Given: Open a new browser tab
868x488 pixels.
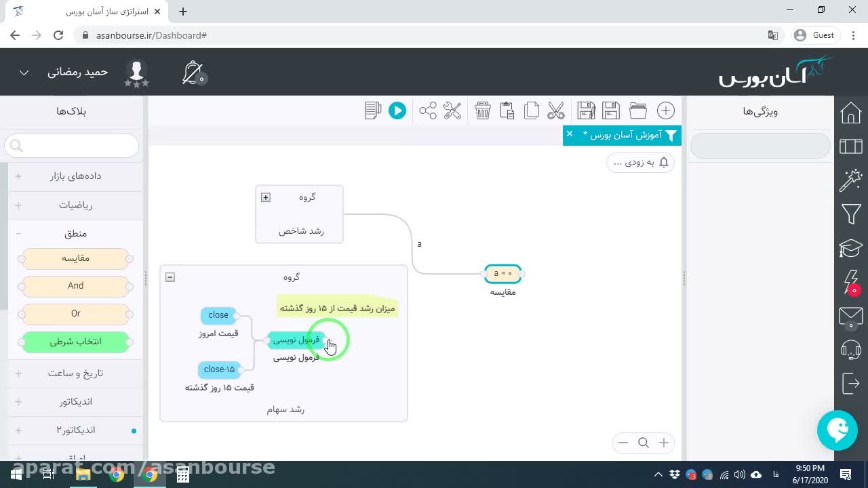Looking at the screenshot, I should 183,11.
